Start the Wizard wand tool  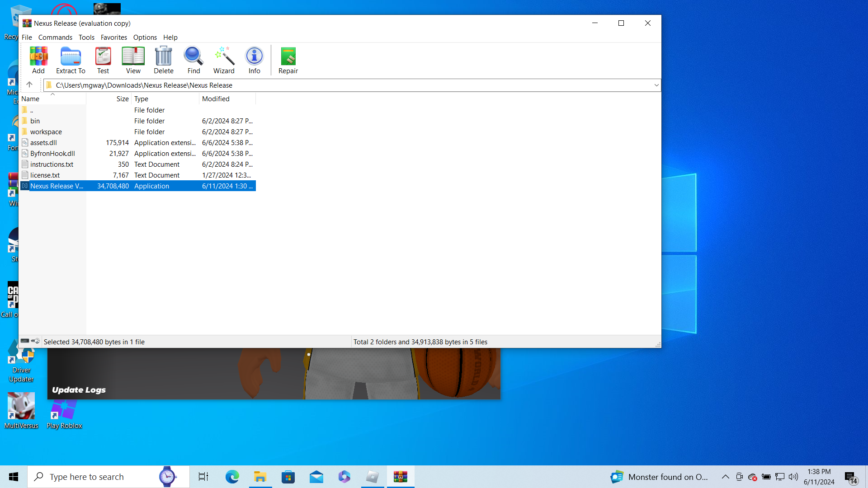(x=224, y=60)
